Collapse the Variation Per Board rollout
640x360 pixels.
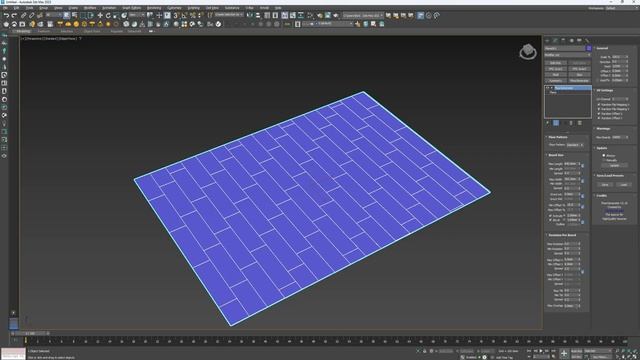click(x=561, y=235)
